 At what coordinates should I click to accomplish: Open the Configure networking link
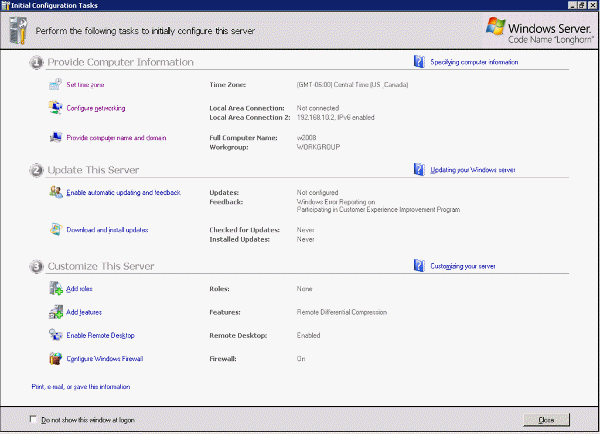tap(96, 108)
